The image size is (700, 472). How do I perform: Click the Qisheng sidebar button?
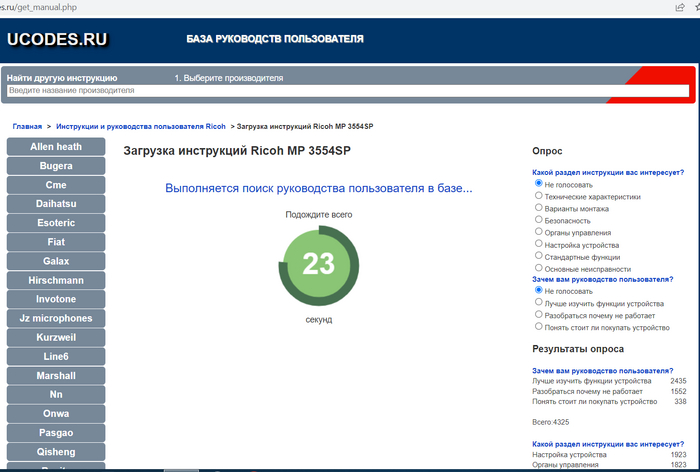(x=56, y=452)
